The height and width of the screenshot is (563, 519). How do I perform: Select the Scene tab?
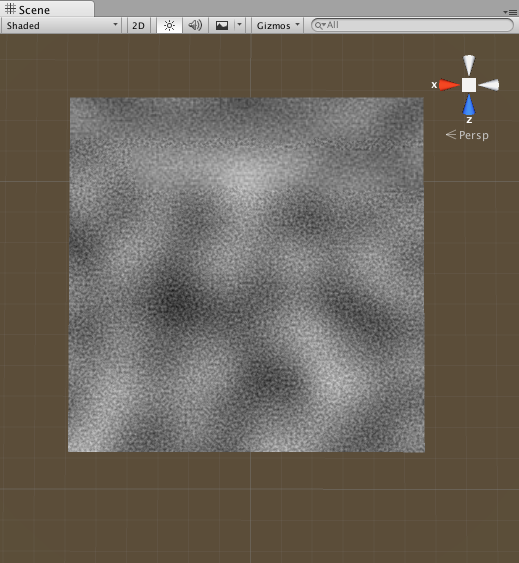[x=47, y=9]
